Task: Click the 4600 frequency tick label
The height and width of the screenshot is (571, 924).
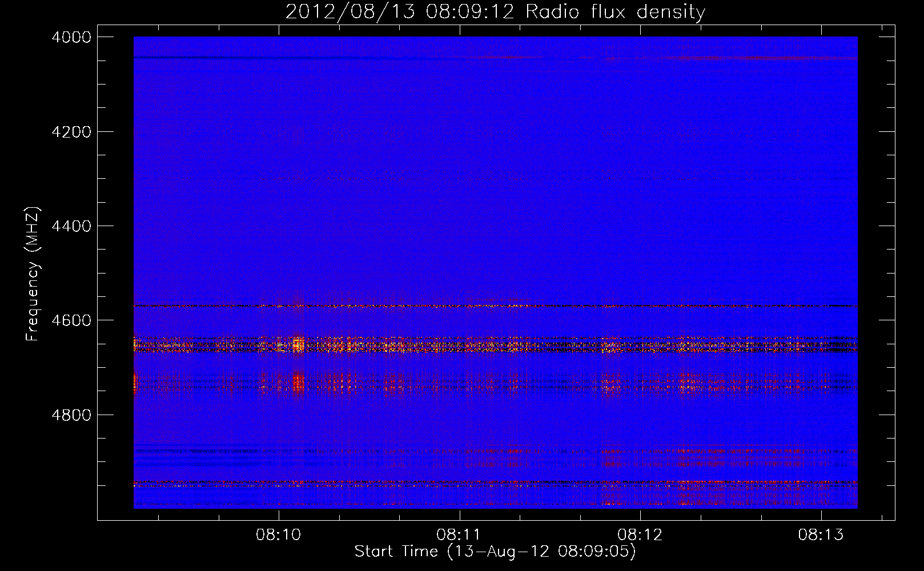Action: pos(71,320)
